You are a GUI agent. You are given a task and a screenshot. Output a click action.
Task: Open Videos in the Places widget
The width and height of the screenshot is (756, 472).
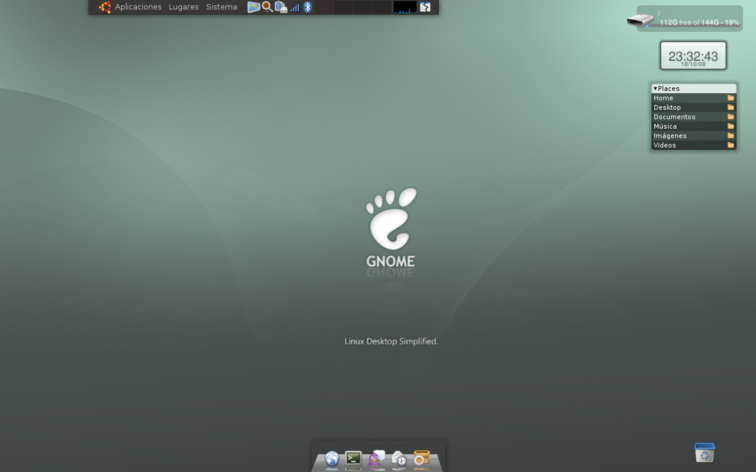tap(694, 145)
